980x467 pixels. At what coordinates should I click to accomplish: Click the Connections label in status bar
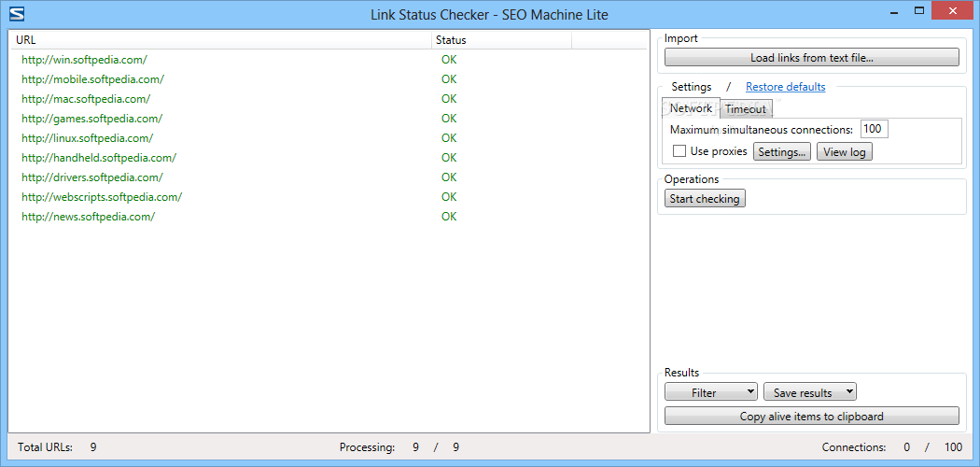(854, 447)
